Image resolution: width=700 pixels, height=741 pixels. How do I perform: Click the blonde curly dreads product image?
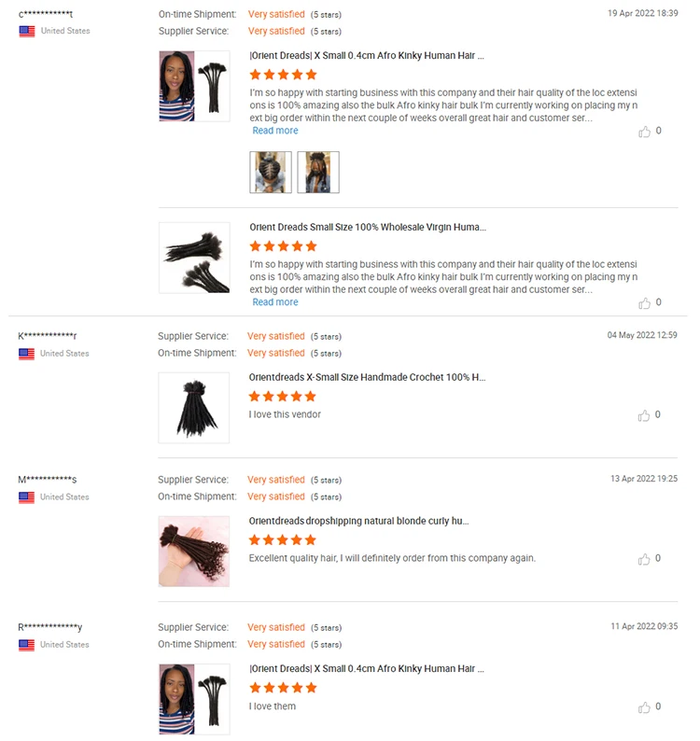[194, 552]
